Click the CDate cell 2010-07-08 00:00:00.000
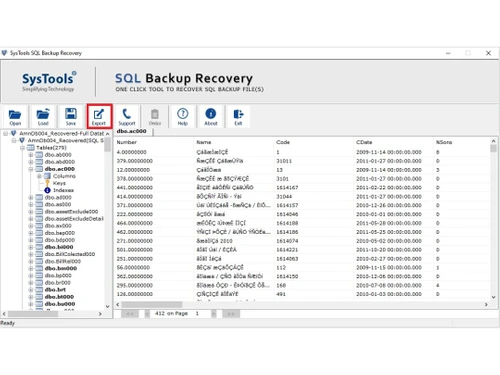Screen dimensions: 500x375 click(x=389, y=285)
